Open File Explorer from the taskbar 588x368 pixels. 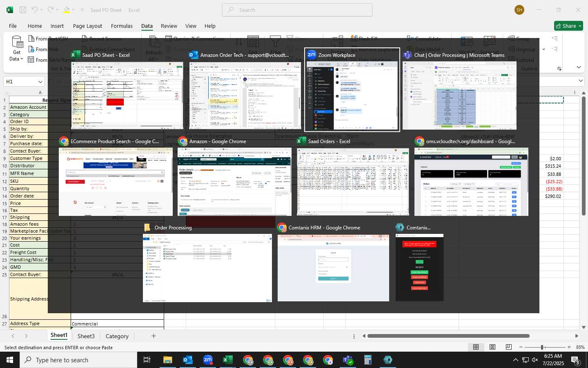(x=168, y=360)
